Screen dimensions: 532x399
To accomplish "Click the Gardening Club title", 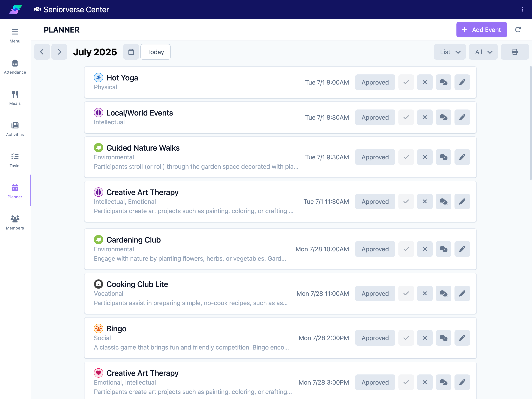I will pos(133,240).
